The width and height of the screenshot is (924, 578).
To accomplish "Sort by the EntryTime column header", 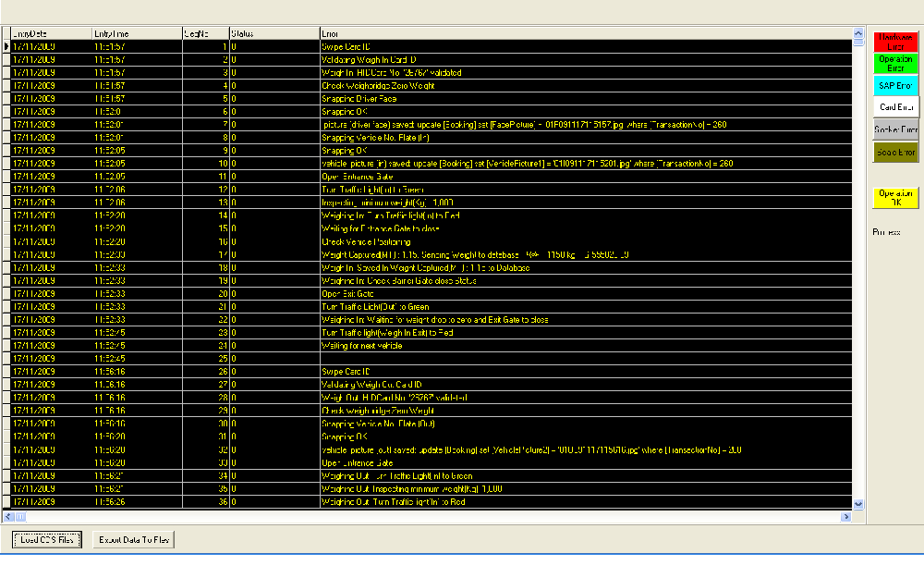I will tap(138, 33).
